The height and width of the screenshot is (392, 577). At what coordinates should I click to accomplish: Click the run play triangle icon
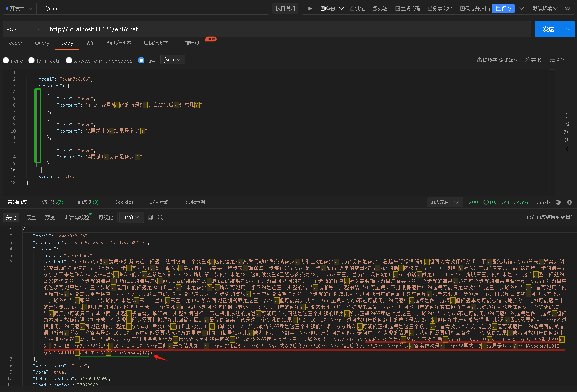310,9
